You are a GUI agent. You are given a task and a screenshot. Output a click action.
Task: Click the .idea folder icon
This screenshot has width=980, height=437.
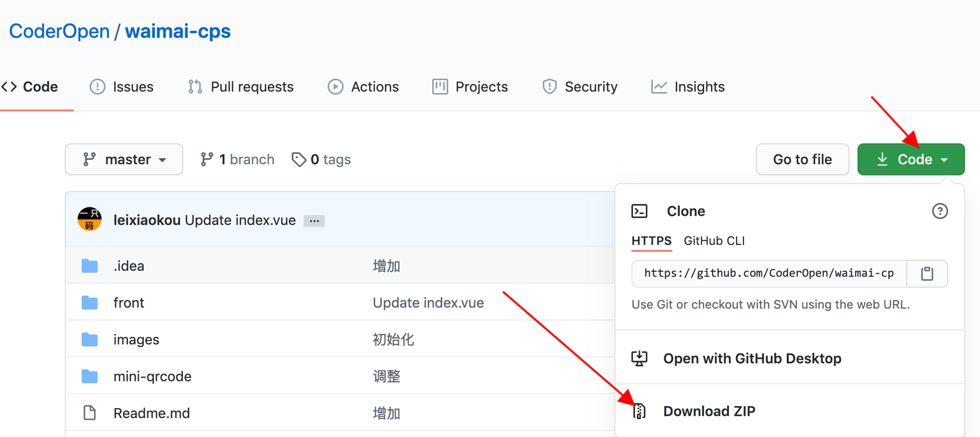coord(90,266)
